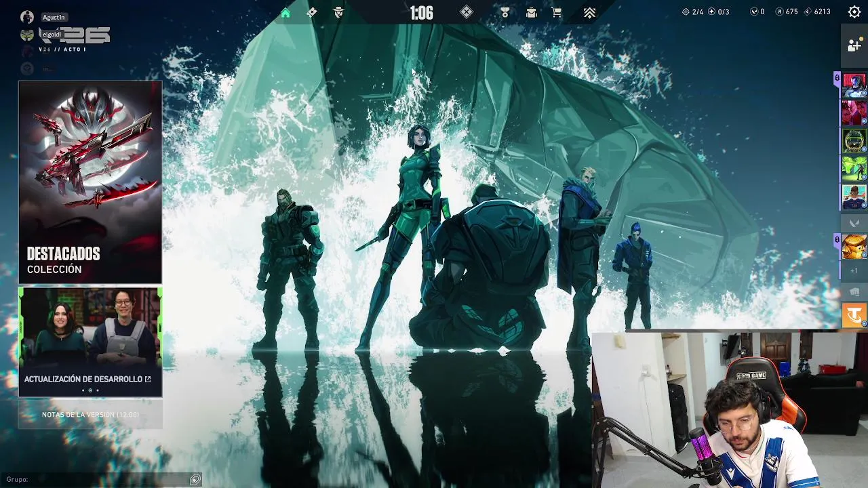The width and height of the screenshot is (868, 488).
Task: View the Kingdom Credits balance showing 0
Action: point(757,12)
